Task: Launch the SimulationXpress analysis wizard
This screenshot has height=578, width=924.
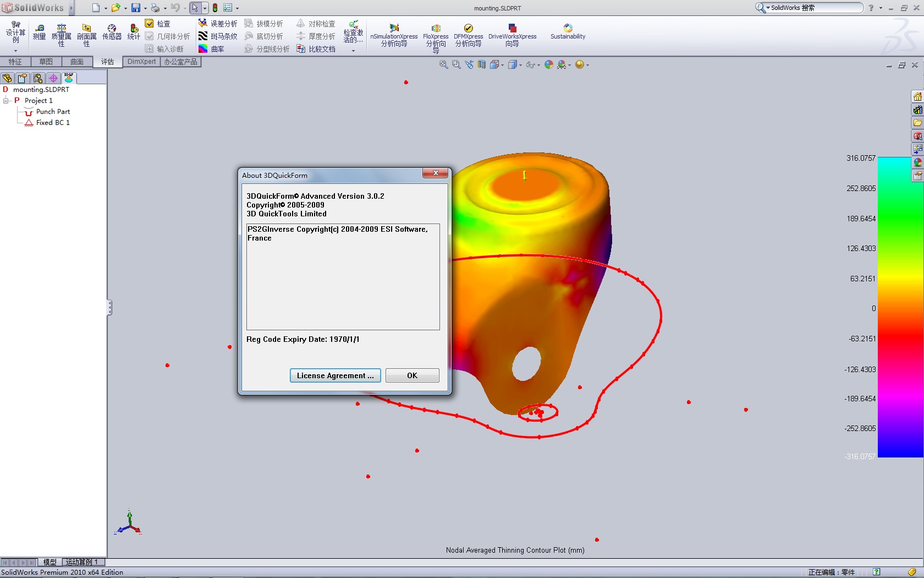Action: tap(394, 35)
